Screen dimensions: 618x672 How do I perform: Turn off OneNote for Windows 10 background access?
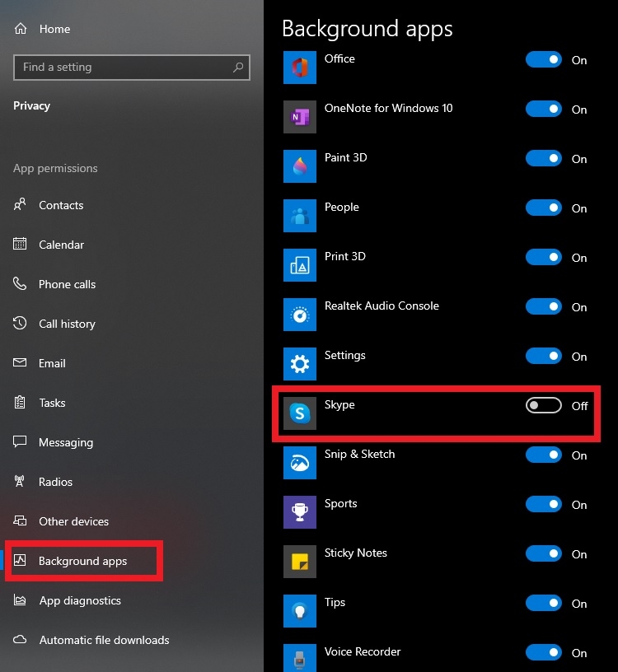[x=543, y=109]
